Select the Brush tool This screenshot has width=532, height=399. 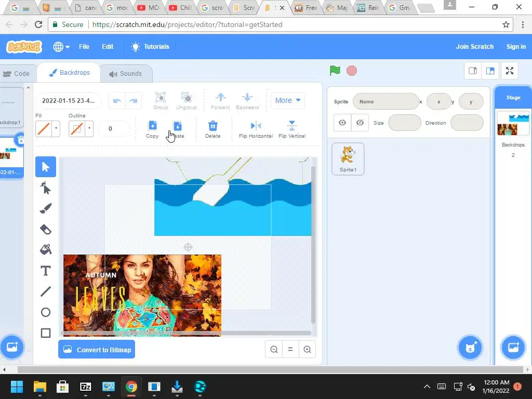(x=46, y=208)
